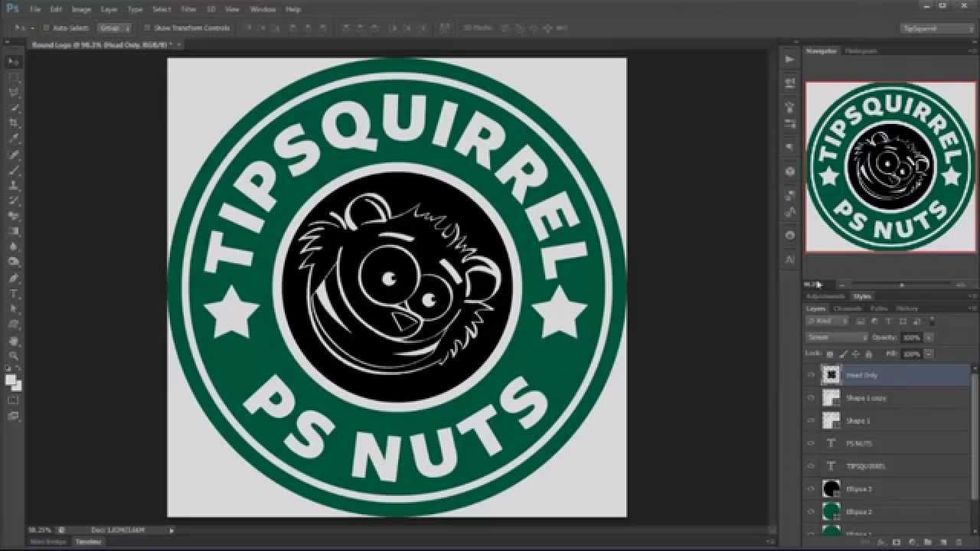Hide the Shape 1 layer

(x=812, y=421)
